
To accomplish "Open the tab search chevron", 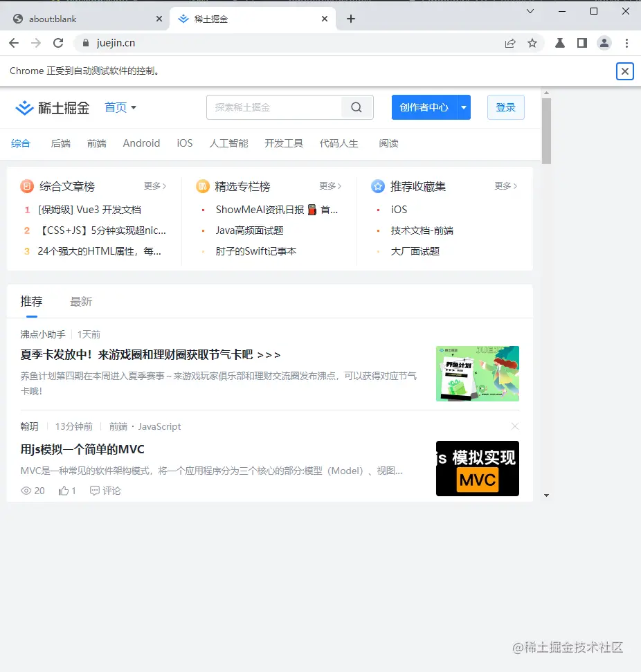I will click(x=530, y=11).
